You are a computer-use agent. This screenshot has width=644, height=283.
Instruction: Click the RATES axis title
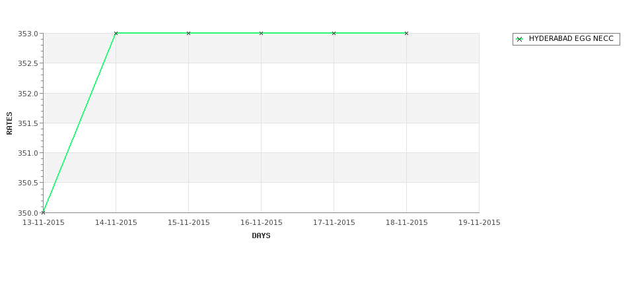click(x=9, y=123)
